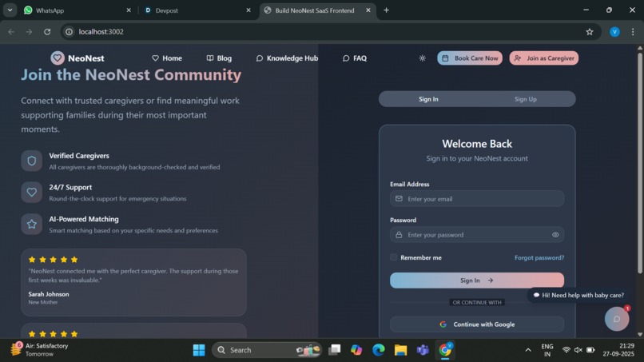Screen dimensions: 644x362
Task: Click the taskbar Search box
Action: [x=267, y=350]
